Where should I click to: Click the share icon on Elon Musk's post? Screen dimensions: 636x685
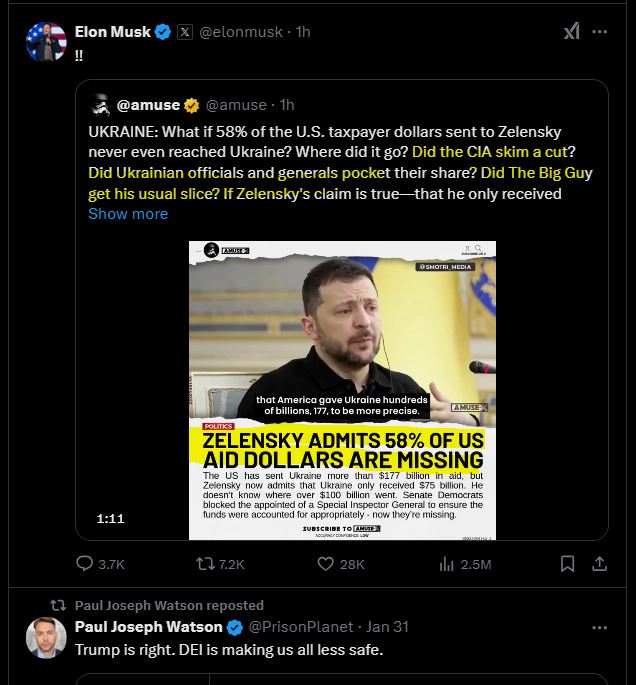pos(599,564)
